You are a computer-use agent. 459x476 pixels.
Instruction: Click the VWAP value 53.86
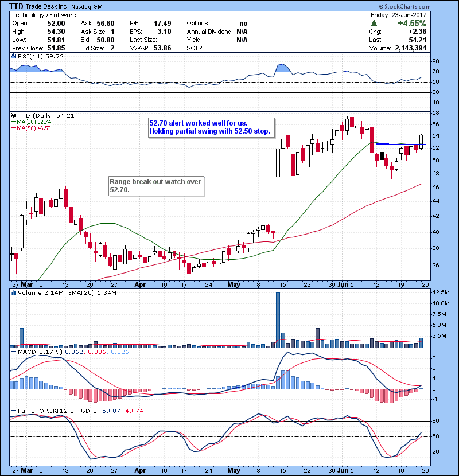pos(162,48)
